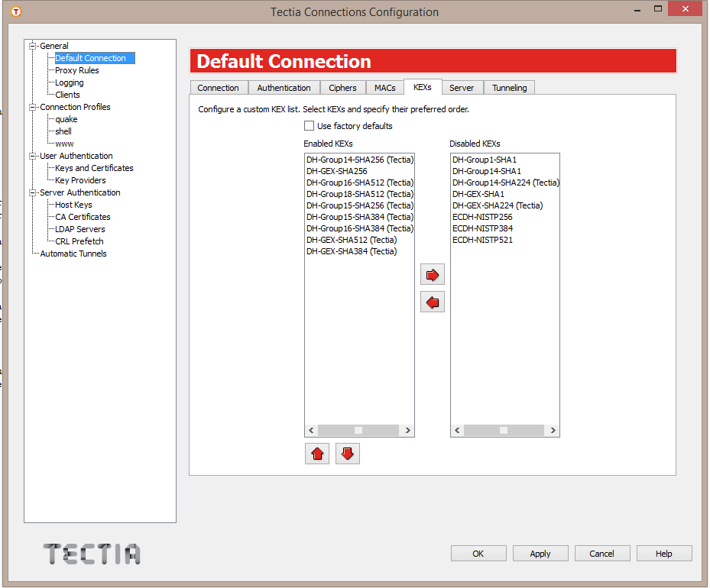Move selected KEX up with red up arrow
This screenshot has width=710, height=588.
tap(317, 454)
